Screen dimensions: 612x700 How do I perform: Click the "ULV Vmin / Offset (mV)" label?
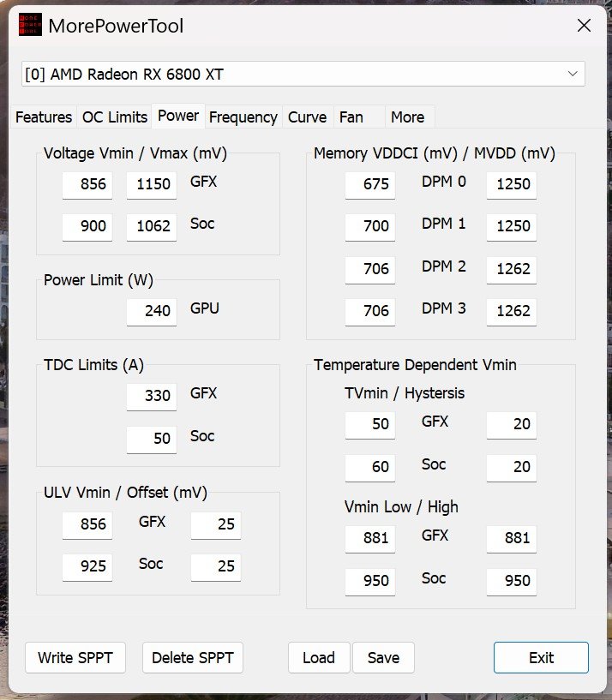[125, 493]
